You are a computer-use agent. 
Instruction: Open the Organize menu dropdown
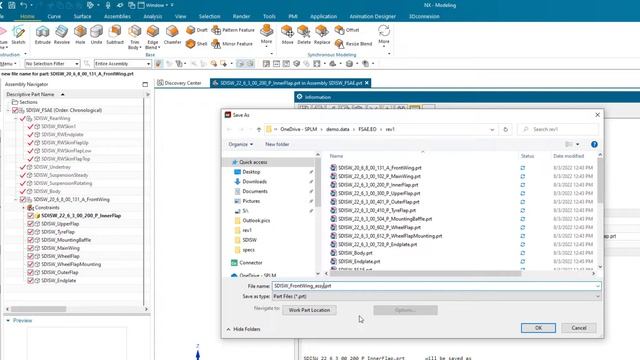pos(240,144)
